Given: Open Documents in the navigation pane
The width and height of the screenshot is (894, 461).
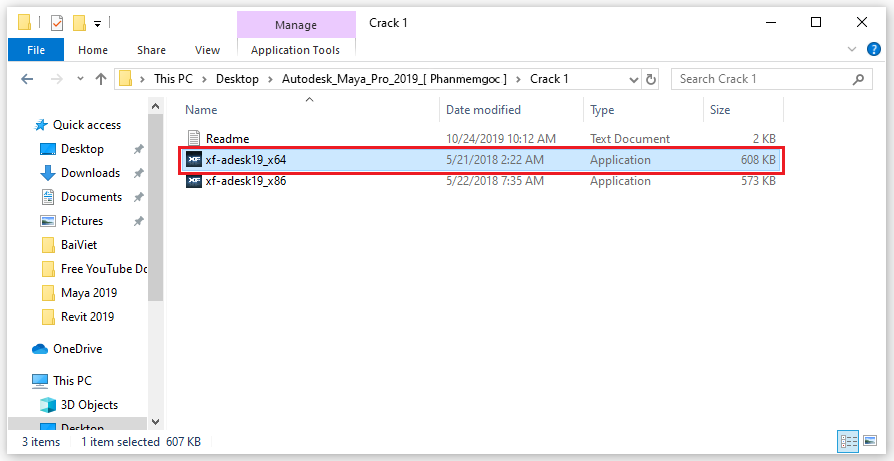Looking at the screenshot, I should (x=91, y=197).
